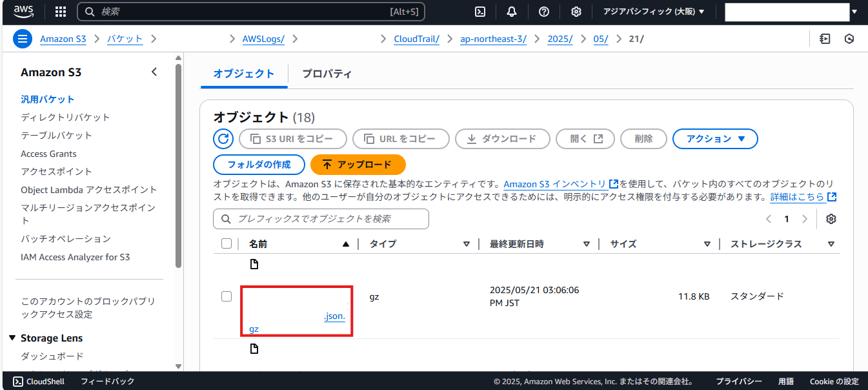Screen dimensions: 868x390
Task: Click the アップロード button
Action: 358,165
